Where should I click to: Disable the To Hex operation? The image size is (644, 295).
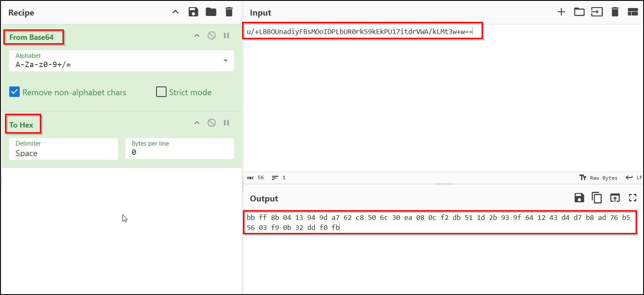coord(212,123)
